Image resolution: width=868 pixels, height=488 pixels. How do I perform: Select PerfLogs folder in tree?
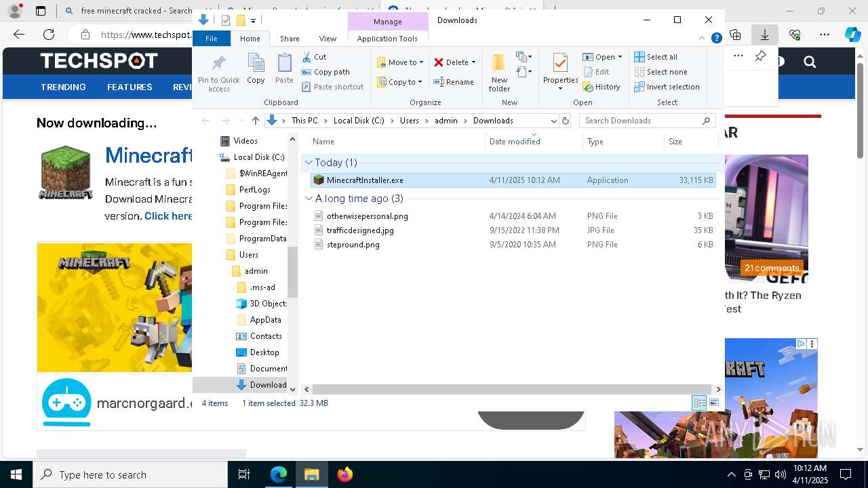(x=254, y=190)
